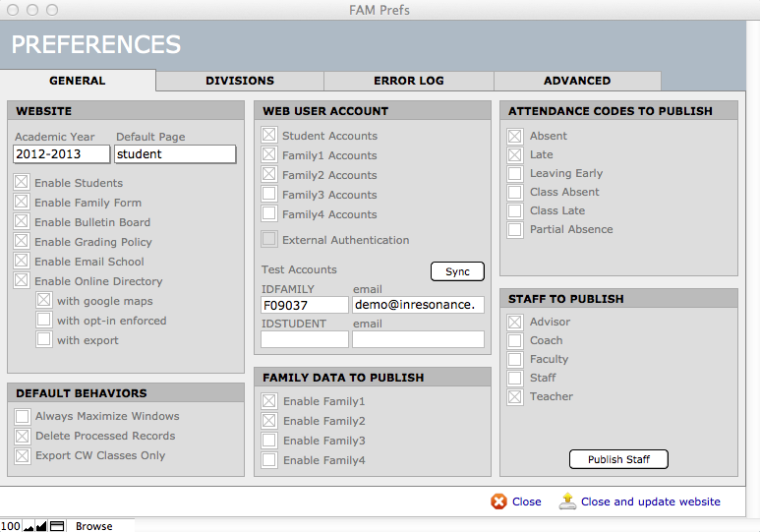This screenshot has height=532, width=760.
Task: Click the Academic Year field
Action: coord(61,154)
